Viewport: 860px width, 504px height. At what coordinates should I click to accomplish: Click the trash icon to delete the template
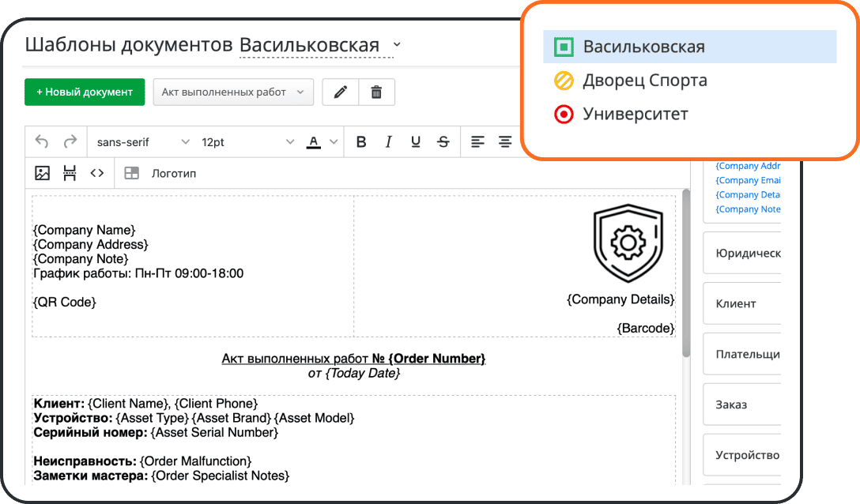coord(377,92)
